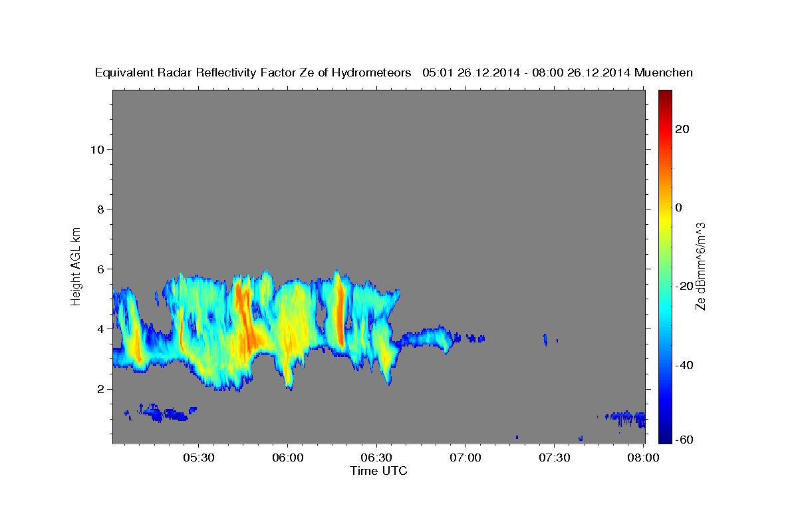
Task: Click the height tick label '4'
Action: click(100, 329)
